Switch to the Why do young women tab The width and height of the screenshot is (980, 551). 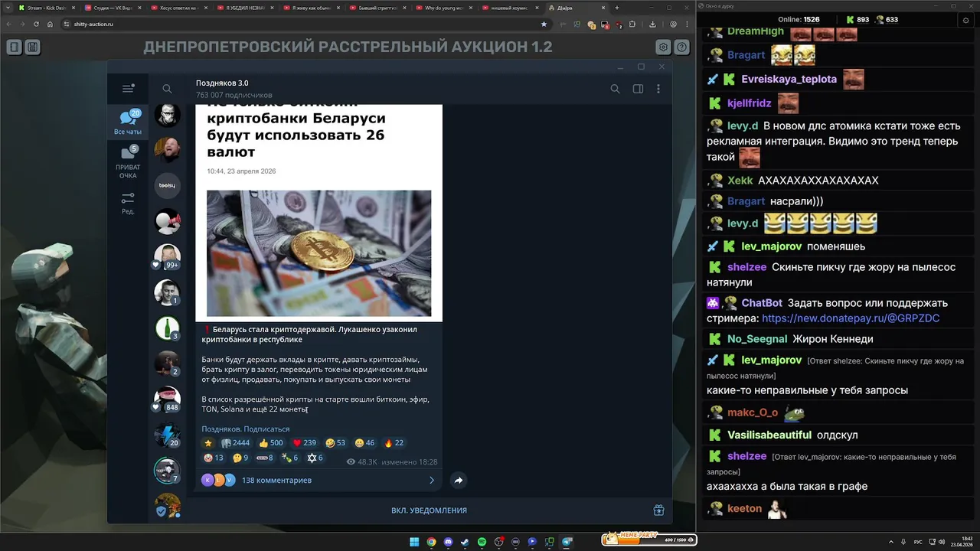coord(445,8)
